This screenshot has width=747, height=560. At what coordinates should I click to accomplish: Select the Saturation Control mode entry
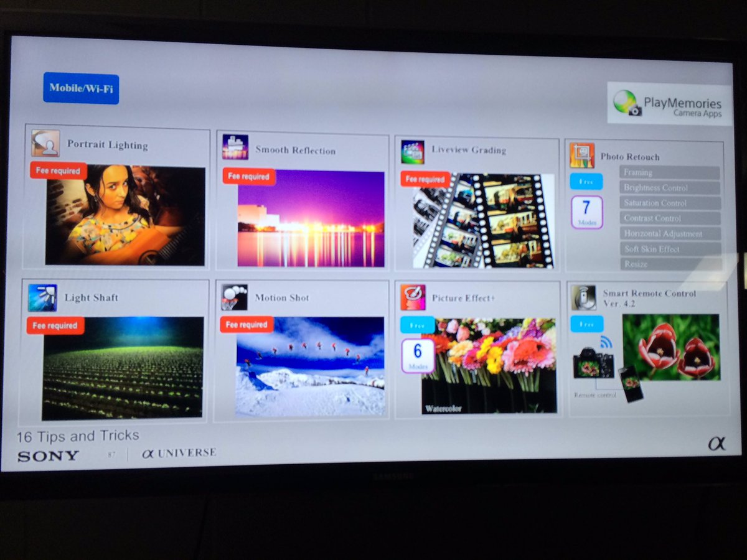(670, 203)
